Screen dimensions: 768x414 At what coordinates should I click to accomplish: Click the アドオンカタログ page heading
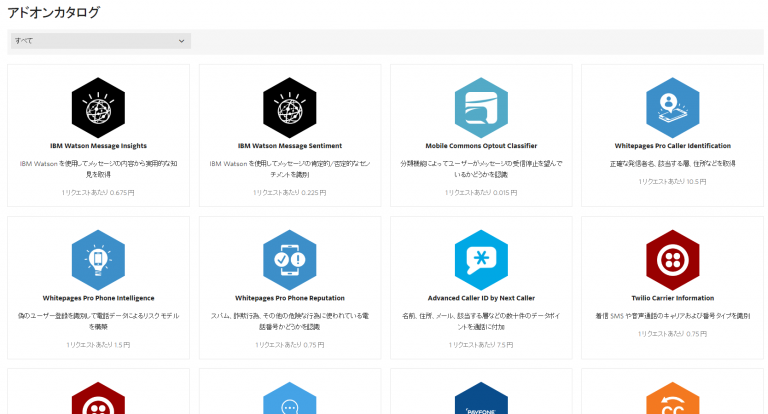tap(53, 12)
